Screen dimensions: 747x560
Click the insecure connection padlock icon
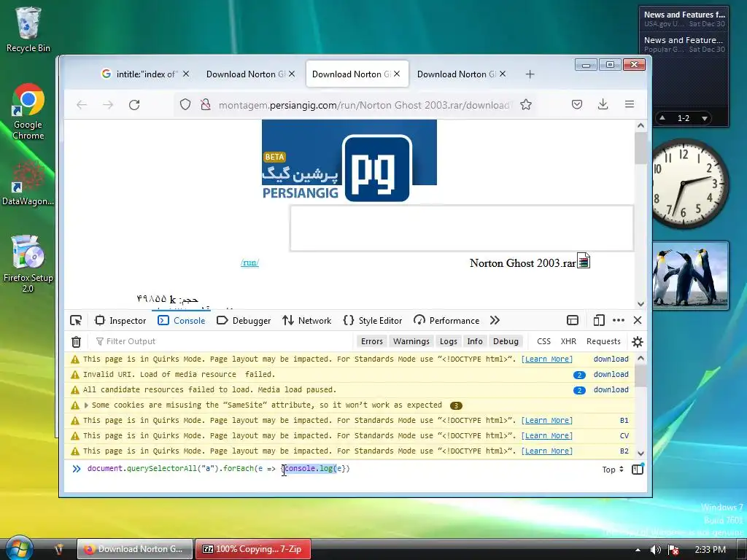click(x=205, y=104)
